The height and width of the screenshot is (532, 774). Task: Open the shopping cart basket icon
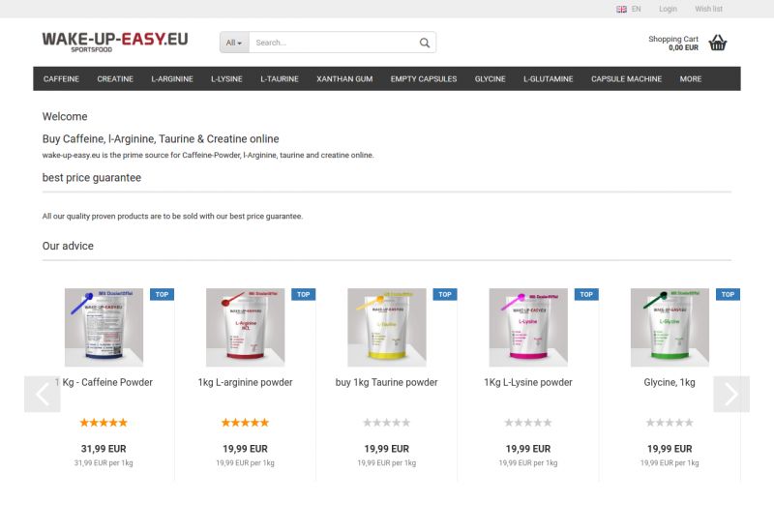[x=717, y=43]
